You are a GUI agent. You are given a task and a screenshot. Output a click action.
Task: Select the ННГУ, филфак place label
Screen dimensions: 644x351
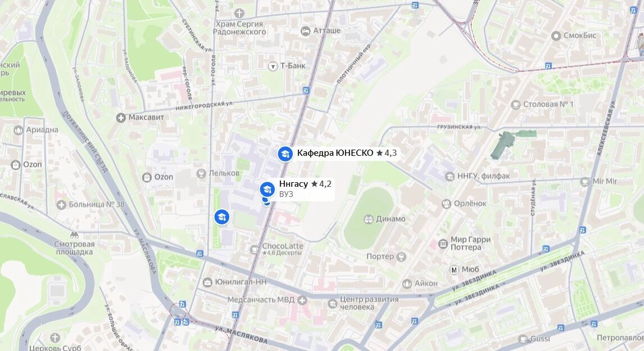click(483, 176)
